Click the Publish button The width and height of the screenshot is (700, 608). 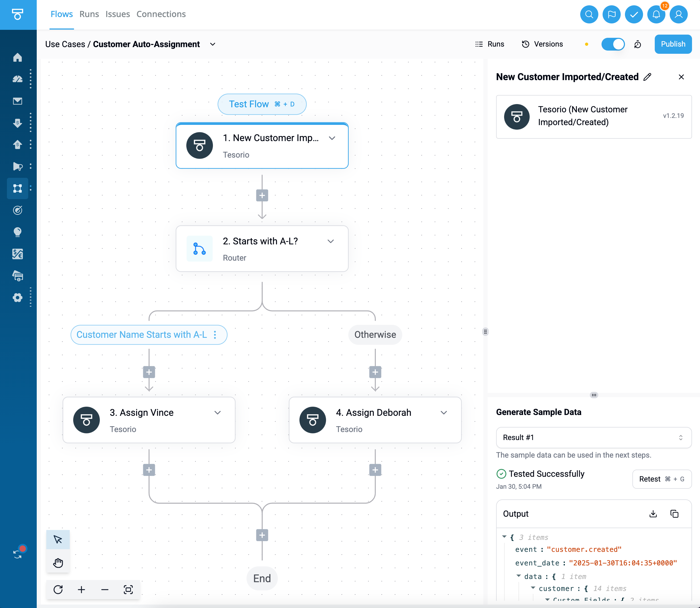coord(673,44)
